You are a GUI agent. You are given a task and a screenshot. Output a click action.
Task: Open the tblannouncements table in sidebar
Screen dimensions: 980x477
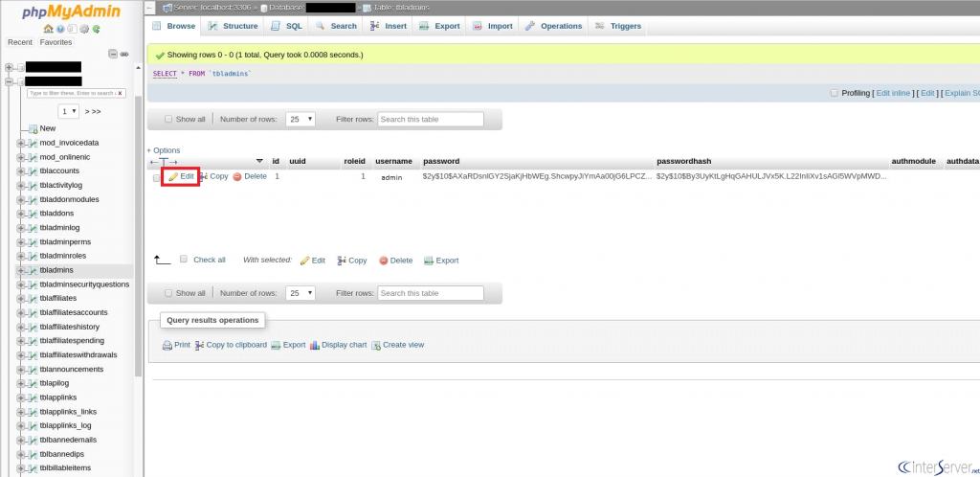tap(71, 370)
